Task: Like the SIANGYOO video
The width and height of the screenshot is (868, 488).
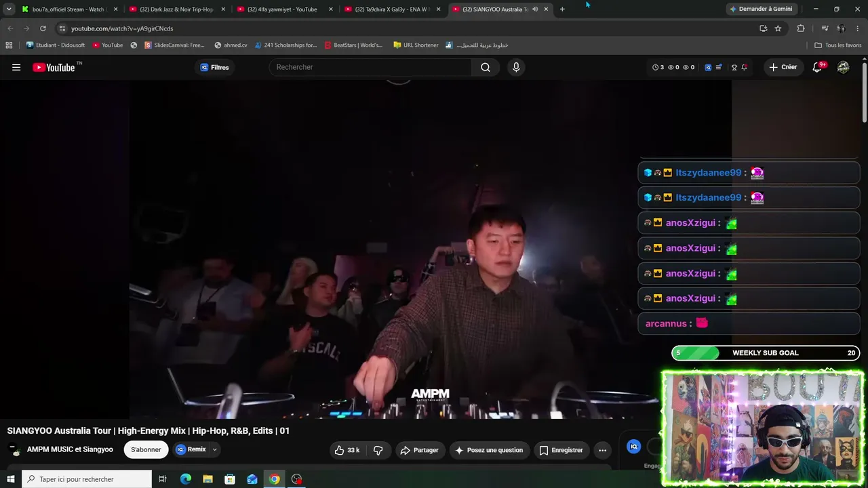Action: [x=347, y=450]
